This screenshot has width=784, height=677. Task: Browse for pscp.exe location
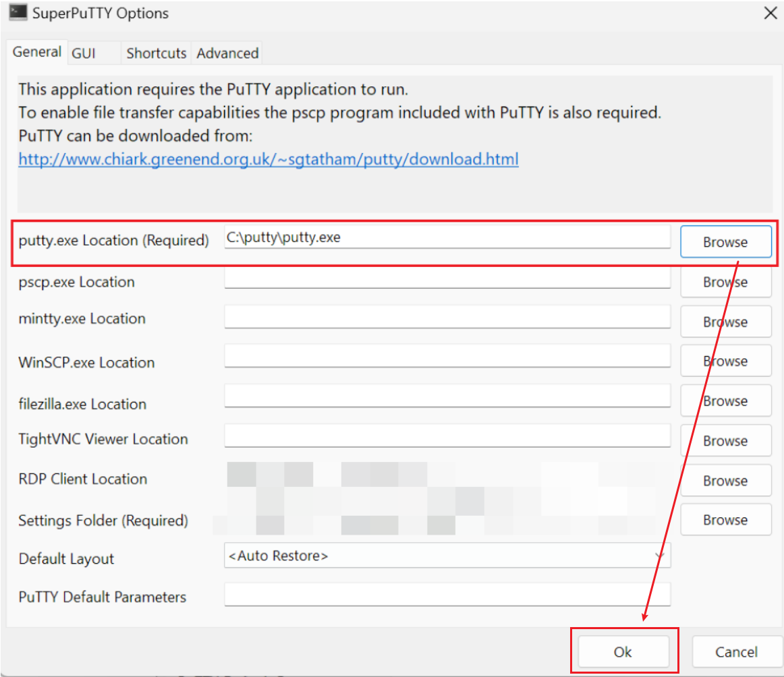[725, 283]
